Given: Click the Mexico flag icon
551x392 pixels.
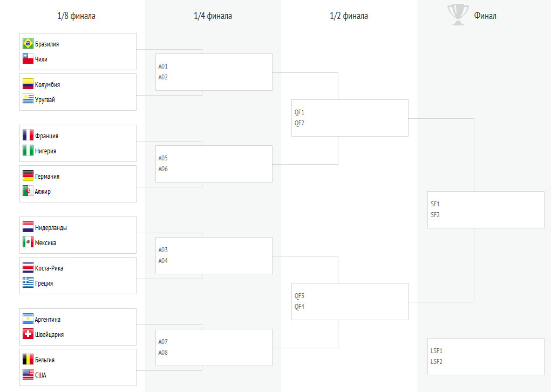Looking at the screenshot, I should (28, 242).
